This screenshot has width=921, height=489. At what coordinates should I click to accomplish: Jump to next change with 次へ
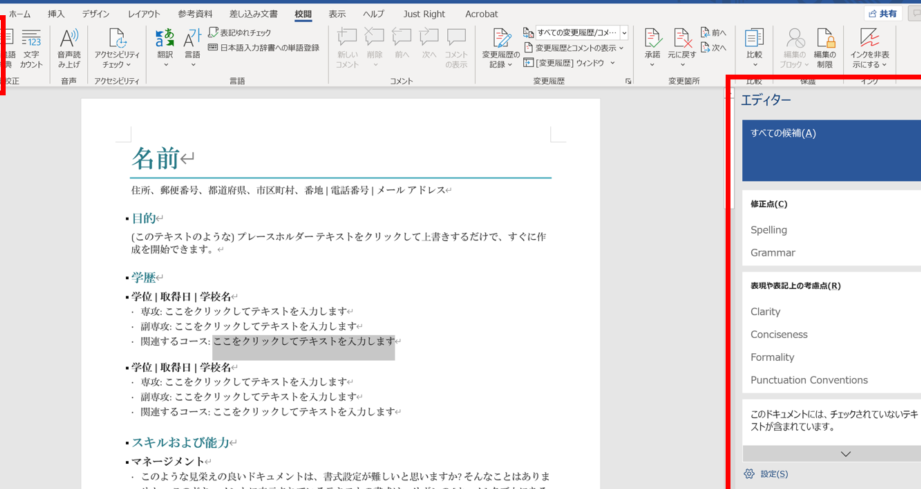click(714, 48)
